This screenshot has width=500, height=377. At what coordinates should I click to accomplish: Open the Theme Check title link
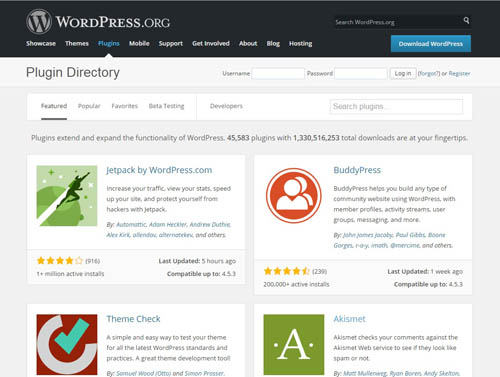pyautogui.click(x=133, y=319)
